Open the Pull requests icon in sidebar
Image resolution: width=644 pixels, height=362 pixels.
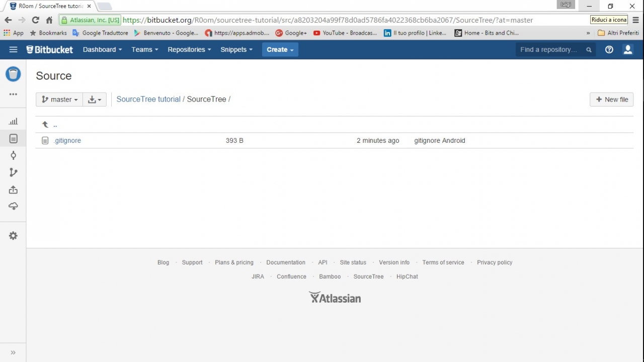point(13,190)
